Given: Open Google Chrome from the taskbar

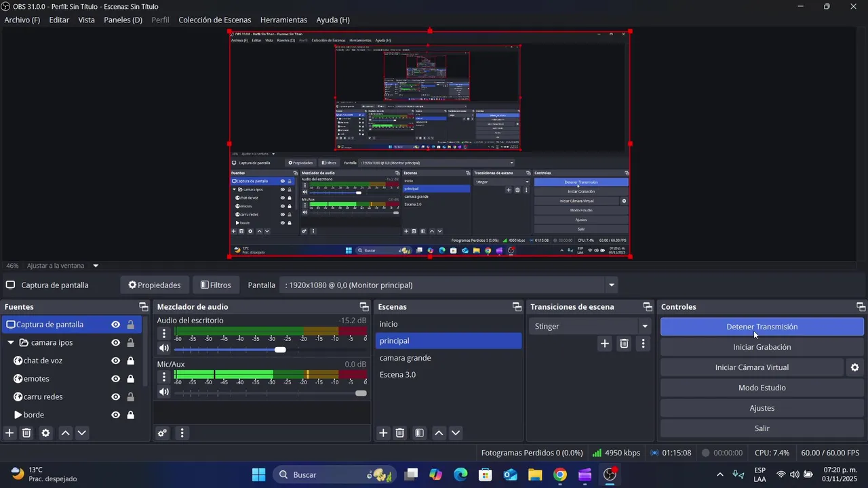Looking at the screenshot, I should [560, 474].
